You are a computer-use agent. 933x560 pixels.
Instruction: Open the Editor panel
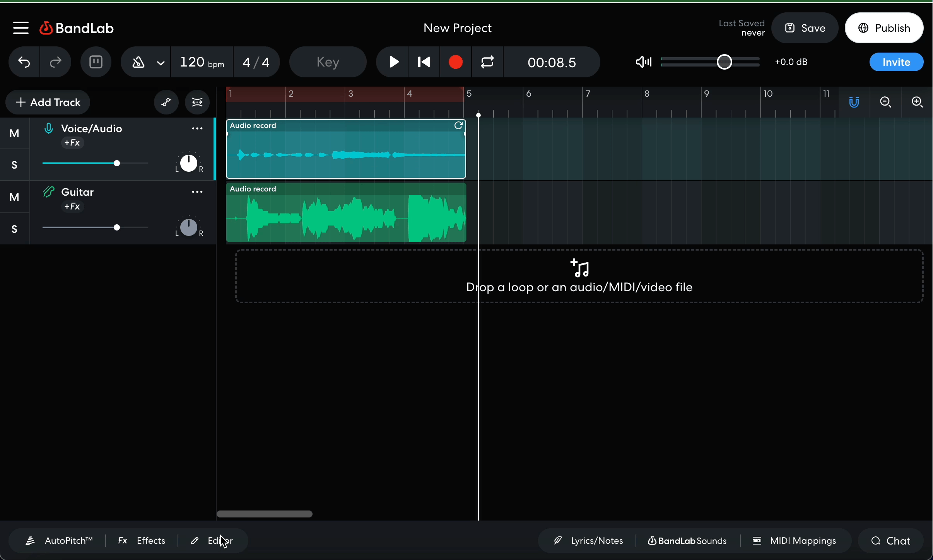click(212, 541)
